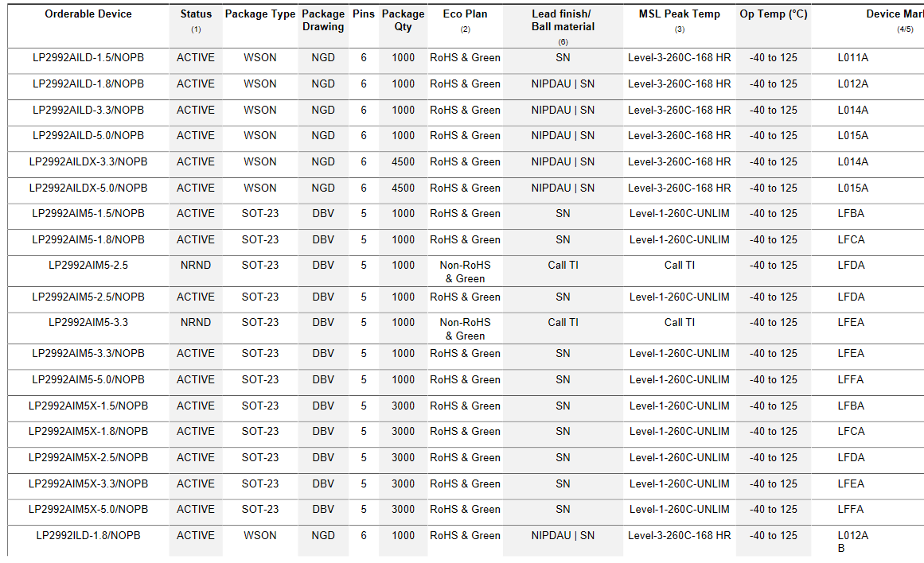Select package drawing "NGD" for LP2992AILDX-3.3/NOPB
Viewport: 924px width, 563px height.
323,162
